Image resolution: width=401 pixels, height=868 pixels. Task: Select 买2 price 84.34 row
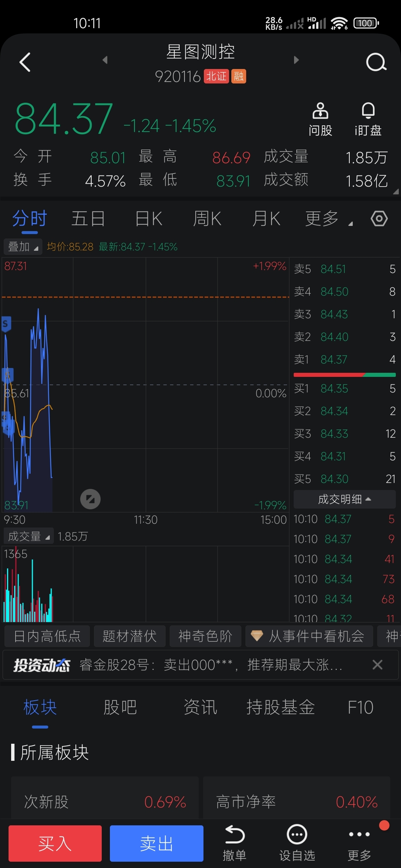pos(345,411)
